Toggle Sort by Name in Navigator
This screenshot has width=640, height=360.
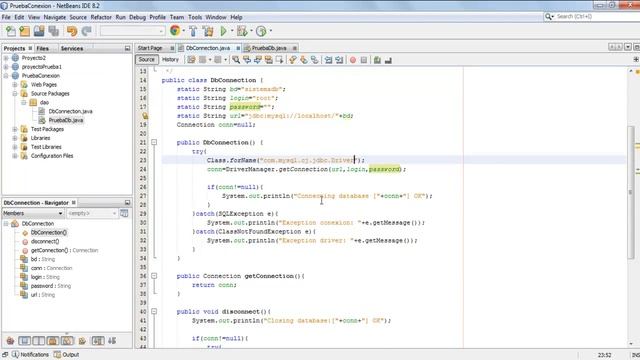point(98,340)
